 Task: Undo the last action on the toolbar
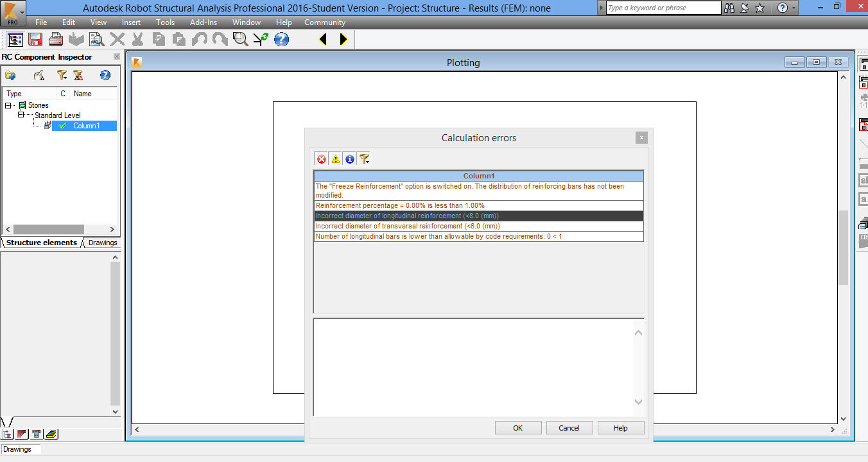click(x=200, y=39)
